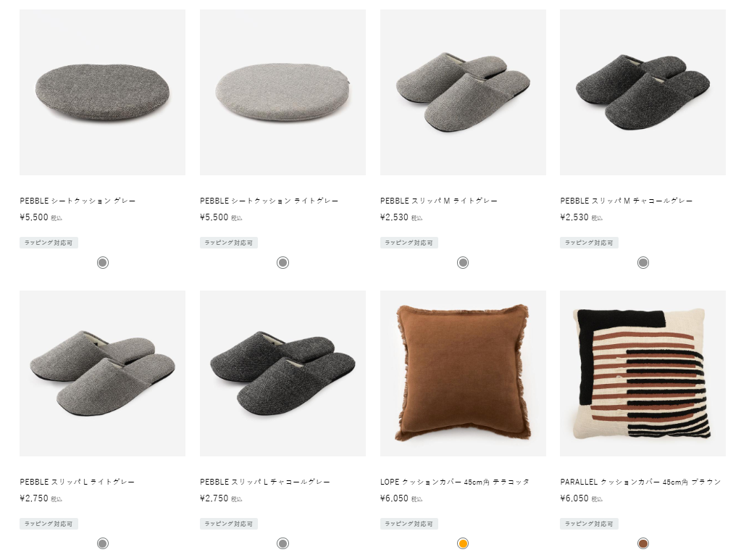Click LOPE クッションカバー 45cm角 テラコッタ title
The width and height of the screenshot is (741, 560).
click(454, 482)
